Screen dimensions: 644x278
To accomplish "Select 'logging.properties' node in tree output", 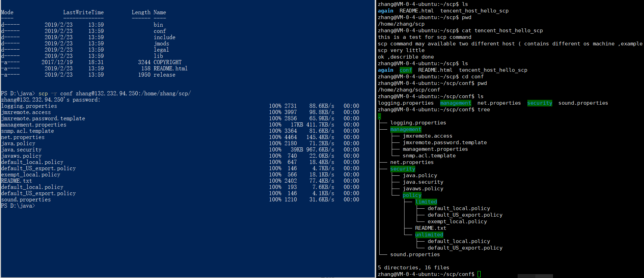I will [x=418, y=123].
